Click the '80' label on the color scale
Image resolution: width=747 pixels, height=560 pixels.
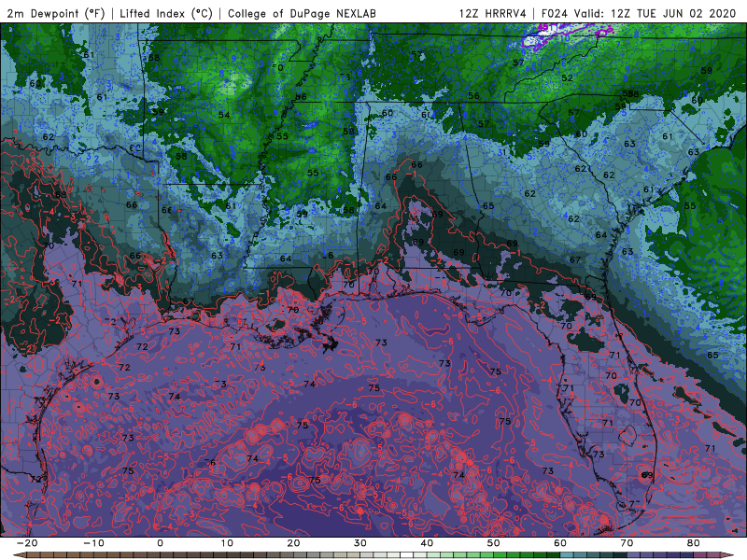coord(694,543)
